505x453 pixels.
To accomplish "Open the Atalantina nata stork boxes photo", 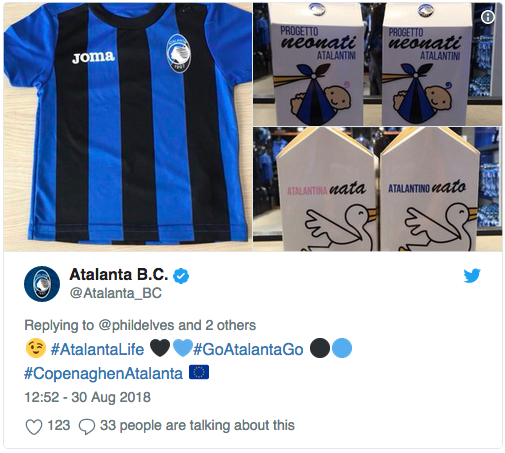I will [377, 189].
